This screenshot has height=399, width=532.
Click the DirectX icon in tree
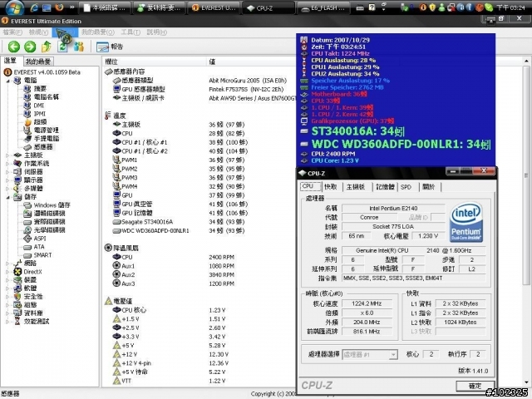point(17,272)
